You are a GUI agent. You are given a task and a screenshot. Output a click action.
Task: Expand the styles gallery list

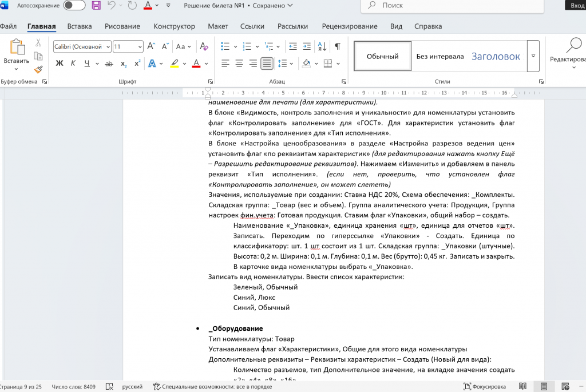point(533,56)
